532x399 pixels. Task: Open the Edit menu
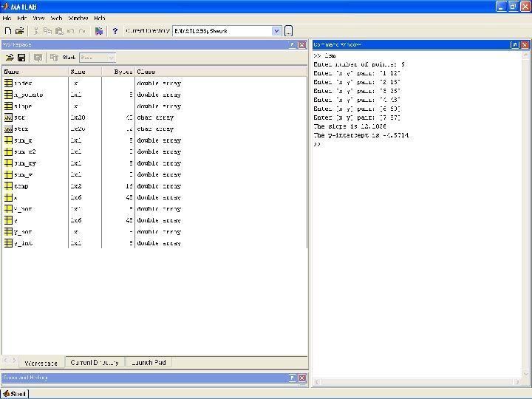(22, 18)
